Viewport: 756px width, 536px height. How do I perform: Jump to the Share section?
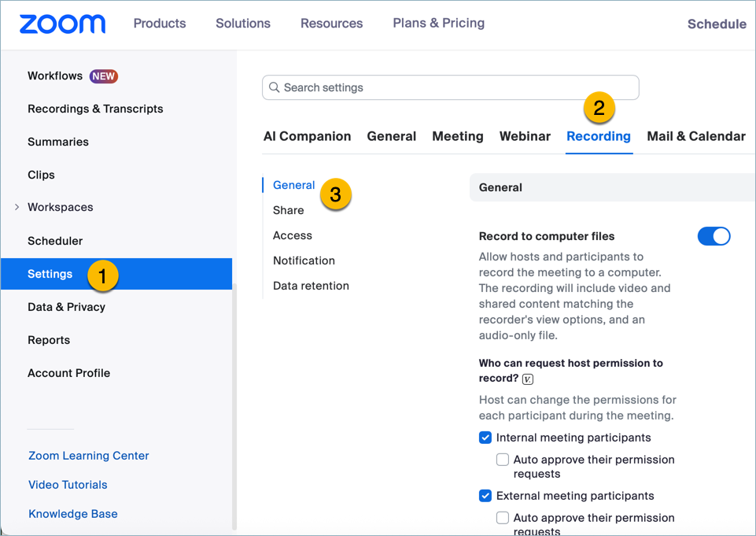(289, 210)
